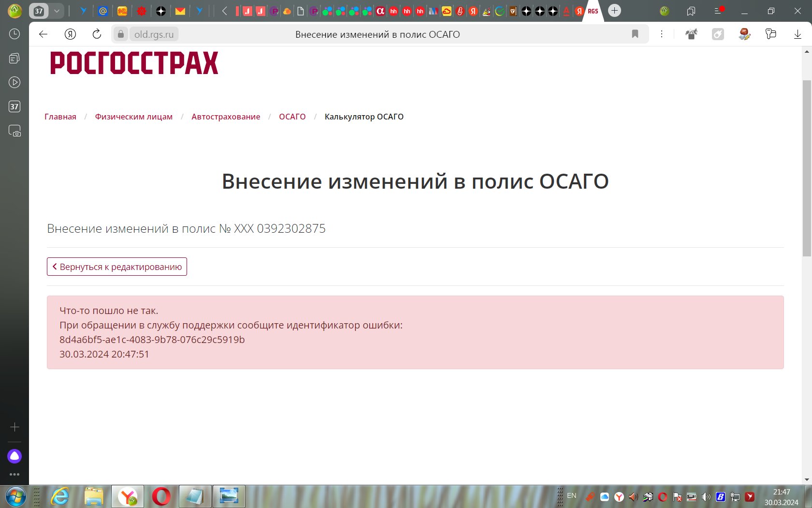Click the Главная breadcrumb link

[x=60, y=117]
